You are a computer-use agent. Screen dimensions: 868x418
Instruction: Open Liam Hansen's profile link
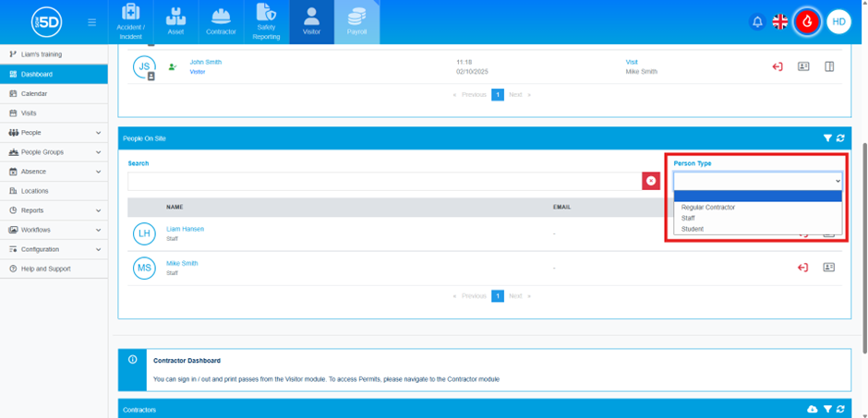tap(185, 229)
